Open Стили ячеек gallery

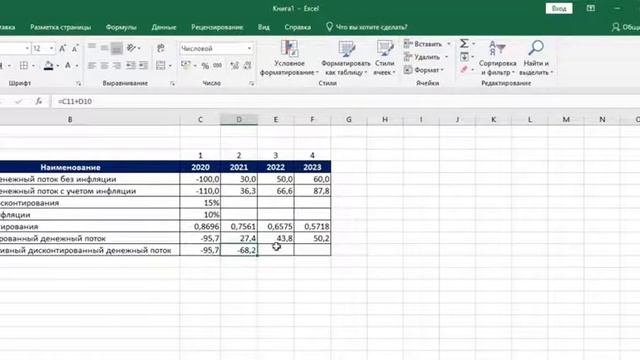pos(384,58)
